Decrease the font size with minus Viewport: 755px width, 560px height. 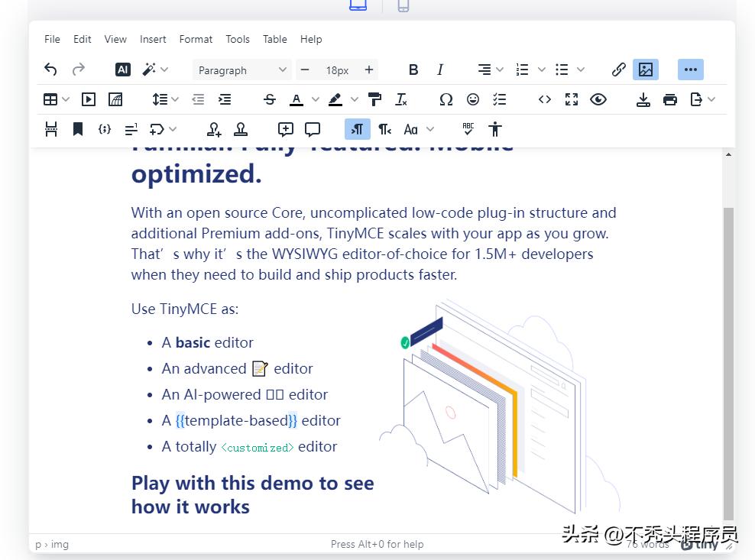(305, 70)
